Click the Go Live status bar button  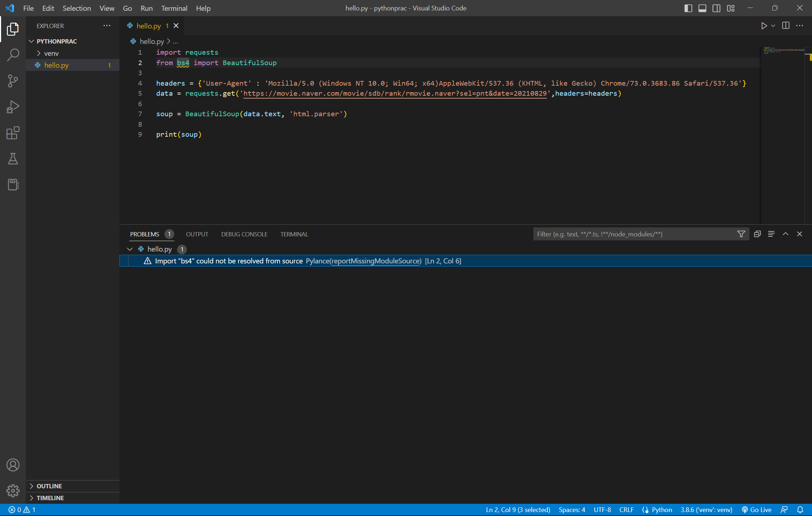click(x=757, y=510)
